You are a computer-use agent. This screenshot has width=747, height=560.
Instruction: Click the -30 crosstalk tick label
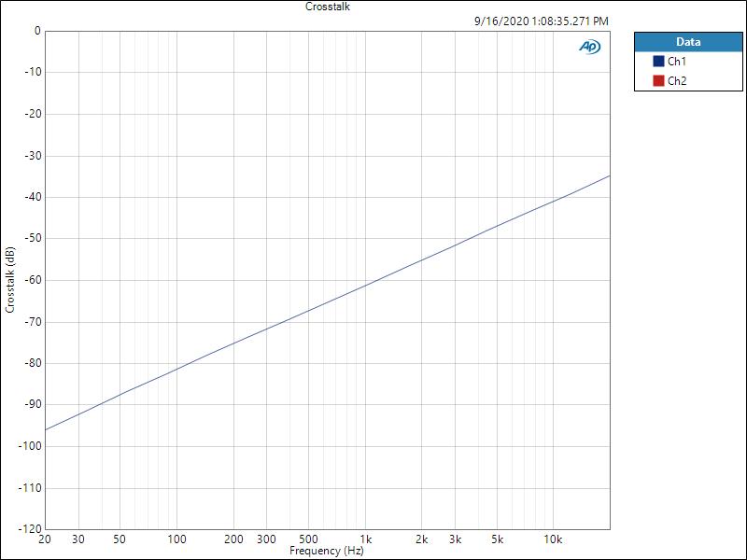click(33, 156)
